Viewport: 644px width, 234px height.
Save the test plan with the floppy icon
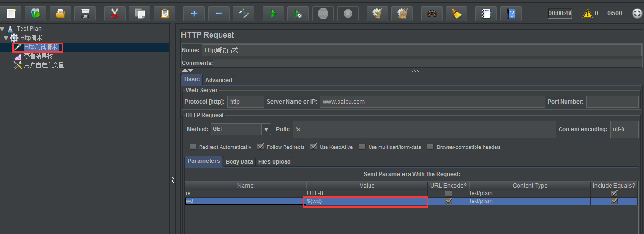pos(85,13)
